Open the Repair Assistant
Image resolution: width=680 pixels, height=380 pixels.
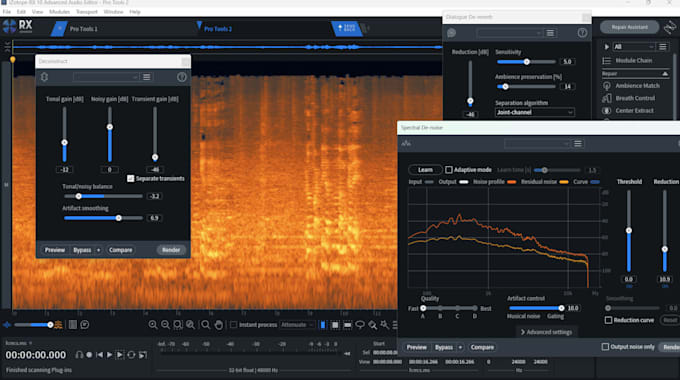tap(629, 27)
